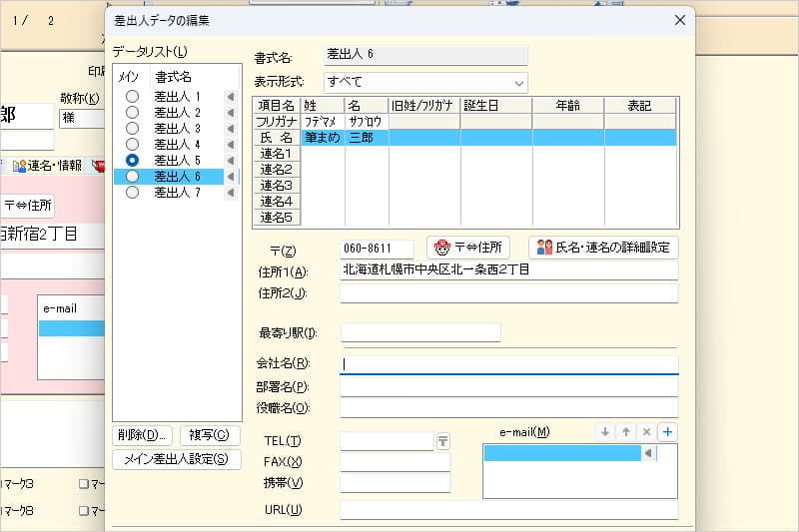Screen dimensions: 799x532
Task: Click the 書式名 field showing 差出人 6
Action: (x=425, y=55)
